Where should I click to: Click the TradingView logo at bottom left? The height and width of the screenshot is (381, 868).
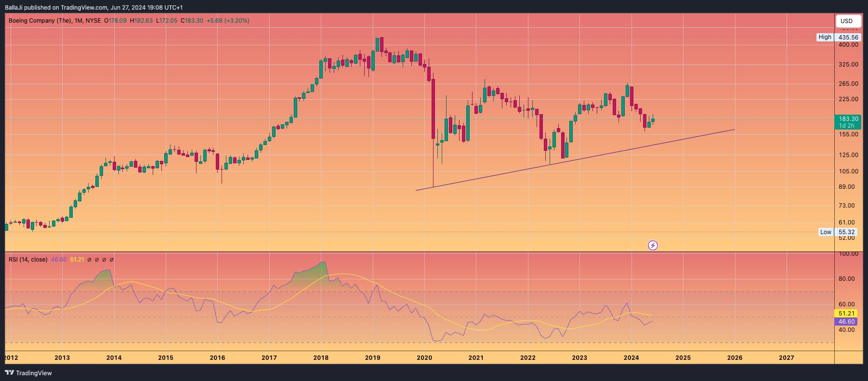pos(28,373)
